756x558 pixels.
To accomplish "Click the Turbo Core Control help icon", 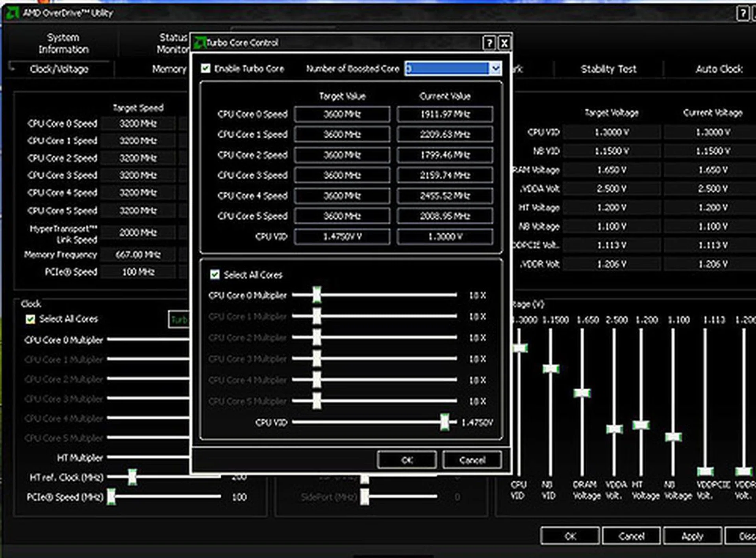I will pos(489,43).
